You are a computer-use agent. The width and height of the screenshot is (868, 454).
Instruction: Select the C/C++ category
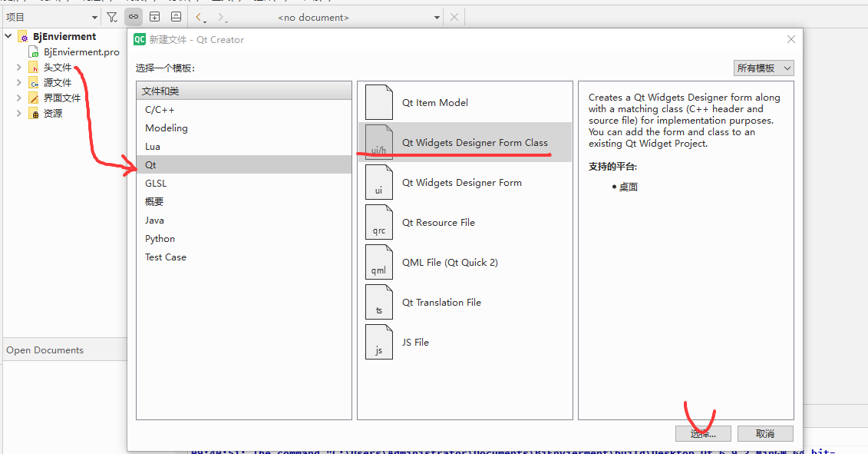[244, 110]
